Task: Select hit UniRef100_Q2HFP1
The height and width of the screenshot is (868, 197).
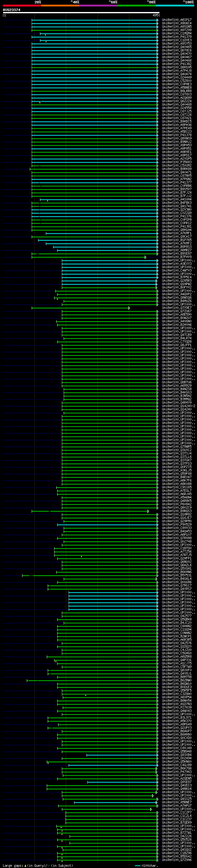Action: [x=177, y=558]
